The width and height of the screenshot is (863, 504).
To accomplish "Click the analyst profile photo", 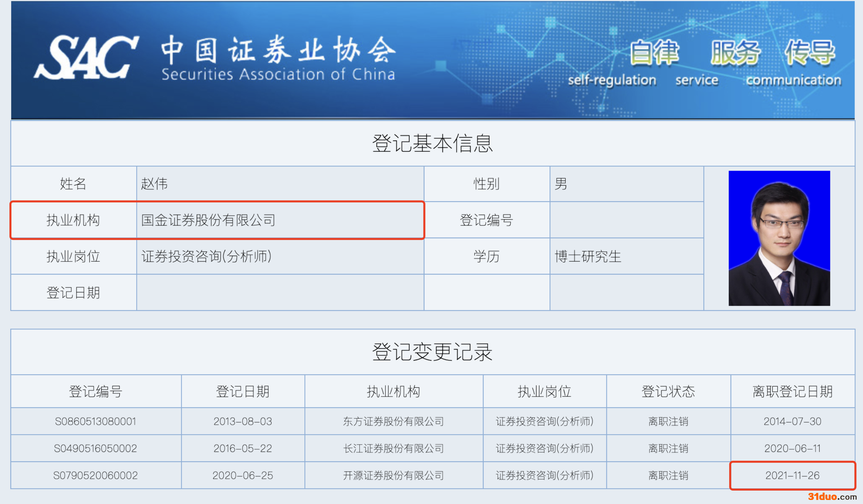I will tap(779, 238).
